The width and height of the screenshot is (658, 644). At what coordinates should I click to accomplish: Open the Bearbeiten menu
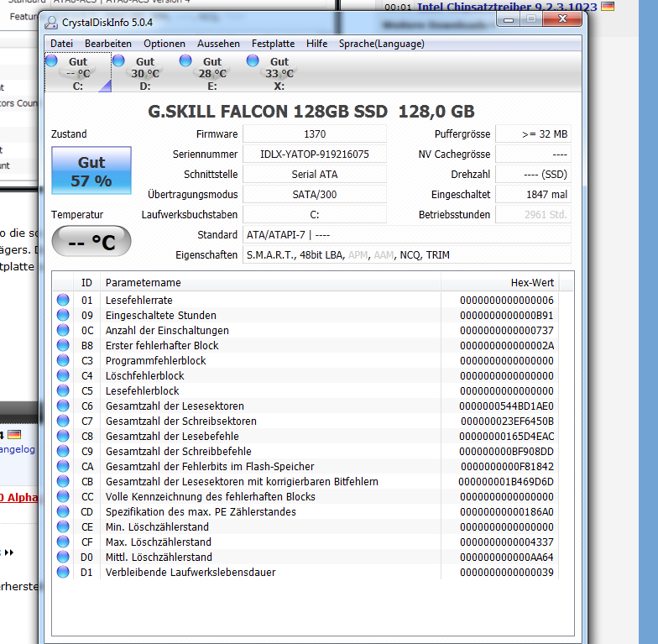[107, 44]
